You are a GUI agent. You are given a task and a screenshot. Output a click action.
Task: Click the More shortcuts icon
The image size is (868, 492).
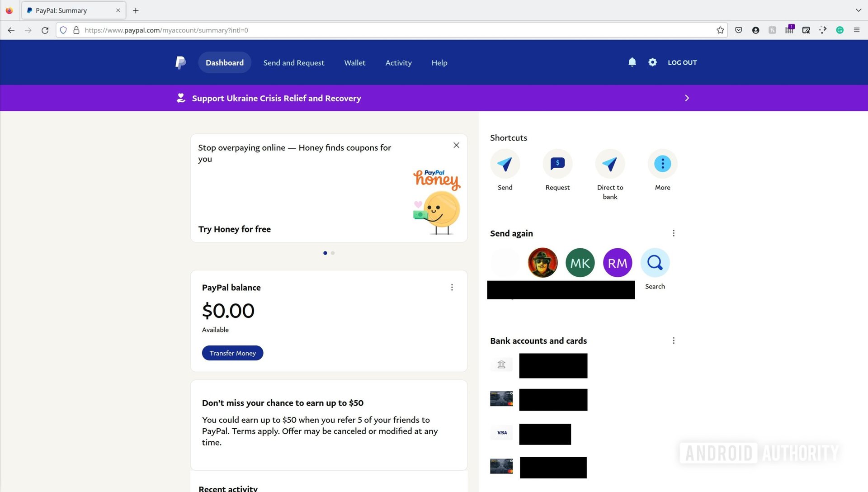point(662,163)
